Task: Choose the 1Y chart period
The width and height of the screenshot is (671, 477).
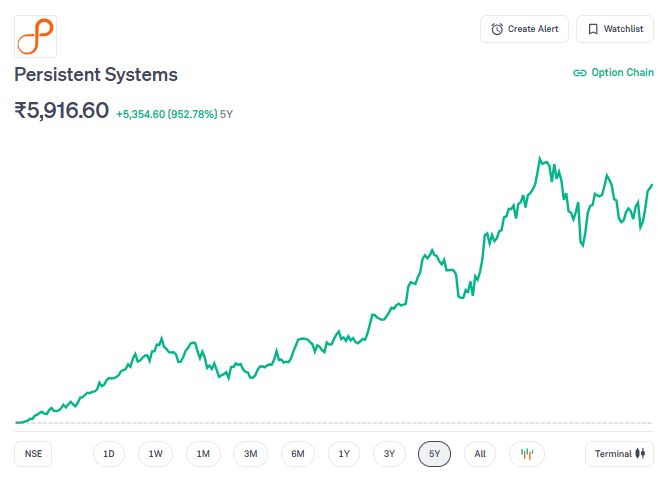Action: 344,454
